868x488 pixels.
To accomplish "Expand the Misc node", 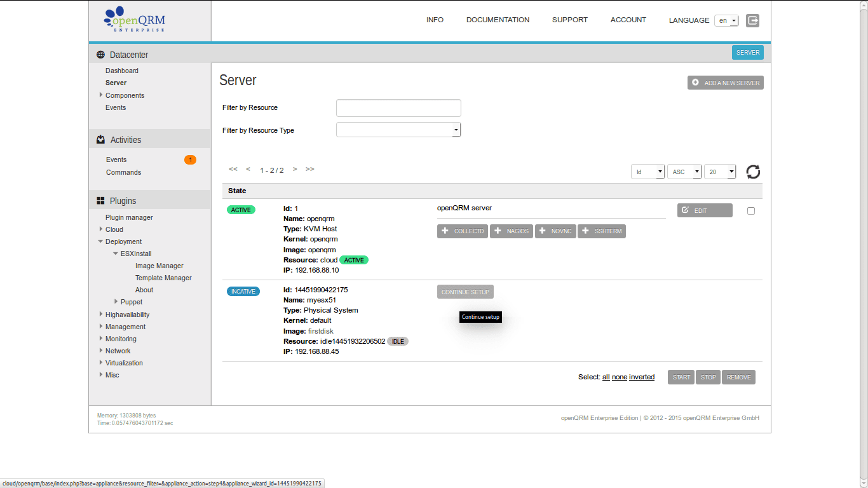I will 100,374.
